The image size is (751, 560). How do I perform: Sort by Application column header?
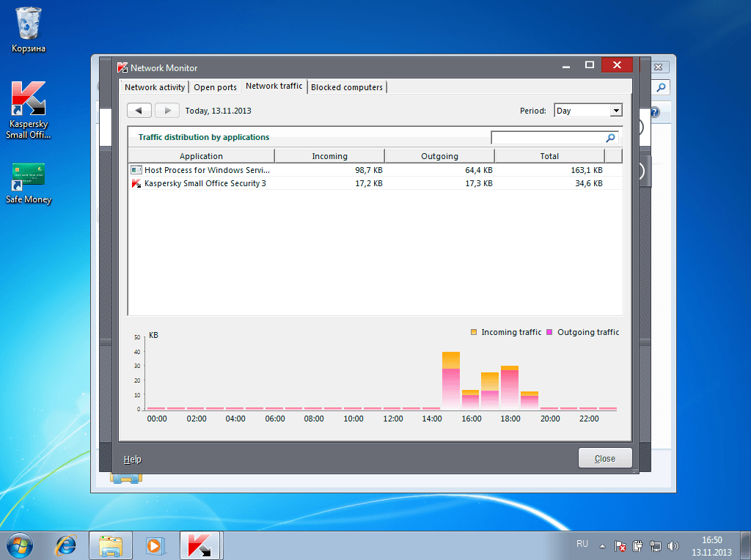click(x=201, y=156)
